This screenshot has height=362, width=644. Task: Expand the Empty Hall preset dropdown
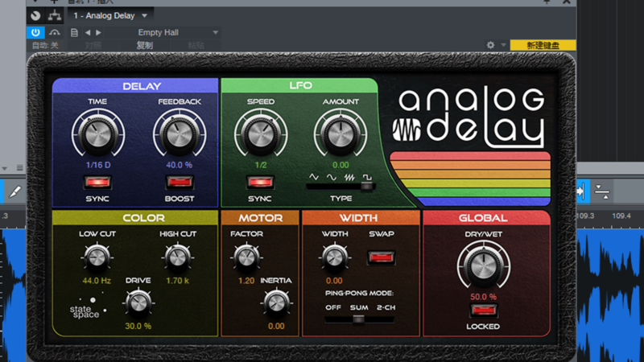(215, 33)
